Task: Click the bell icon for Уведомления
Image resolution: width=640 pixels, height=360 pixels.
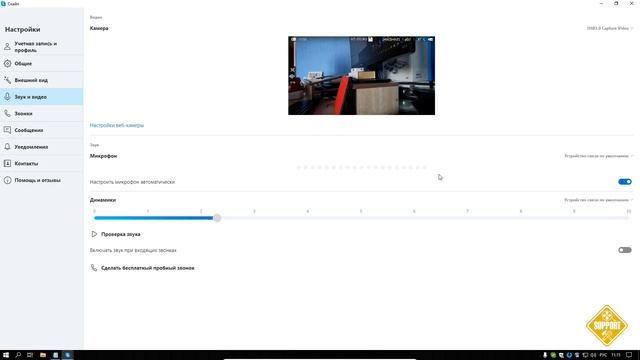Action: (x=7, y=147)
